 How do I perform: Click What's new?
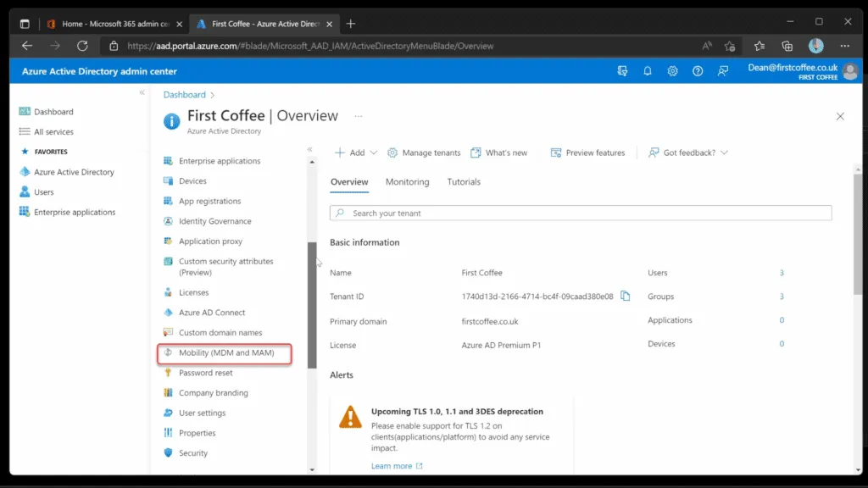click(x=499, y=152)
